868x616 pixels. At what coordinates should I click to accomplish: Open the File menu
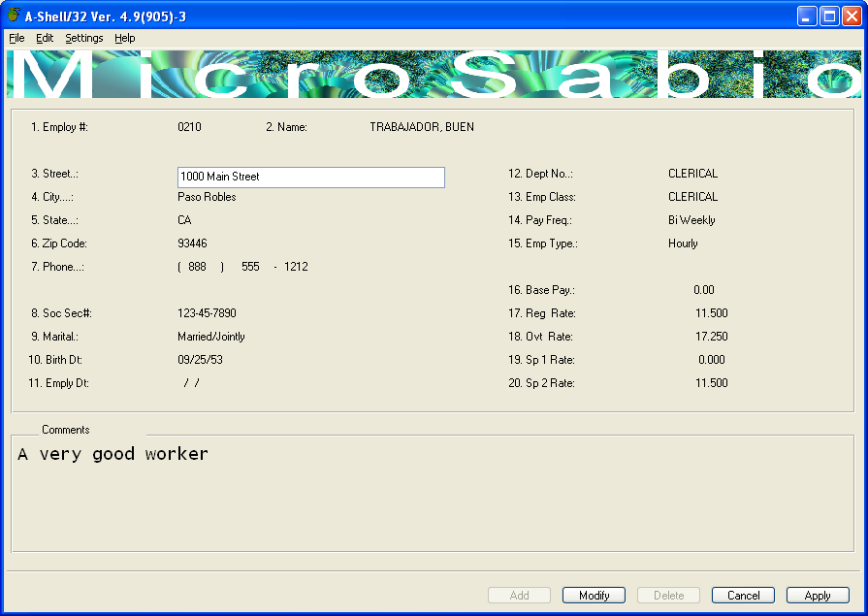(16, 38)
